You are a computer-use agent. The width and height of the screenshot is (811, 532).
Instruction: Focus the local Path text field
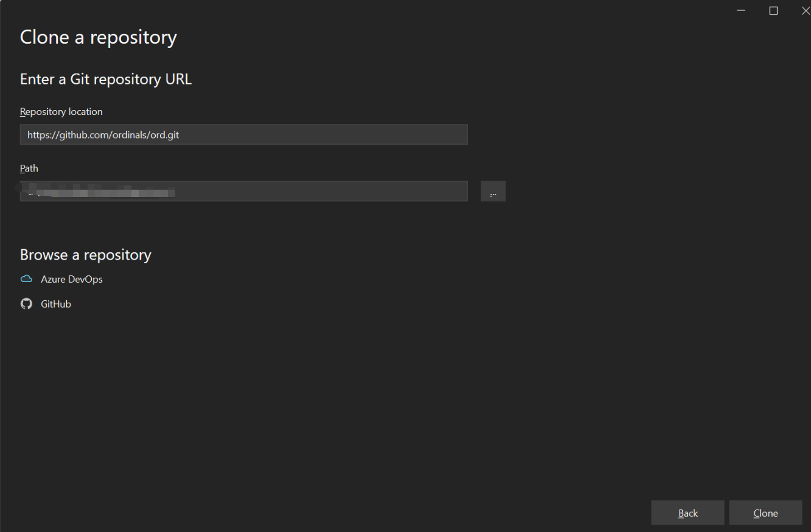(243, 191)
